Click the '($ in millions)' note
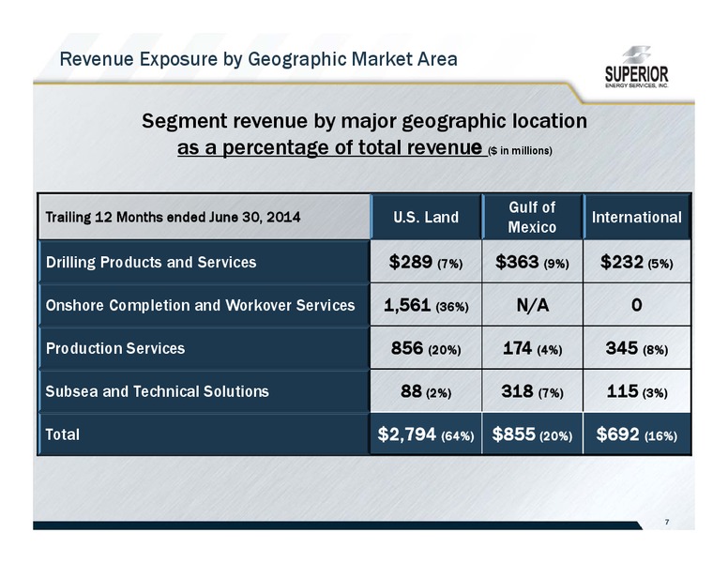This screenshot has height=563, width=728. point(520,151)
